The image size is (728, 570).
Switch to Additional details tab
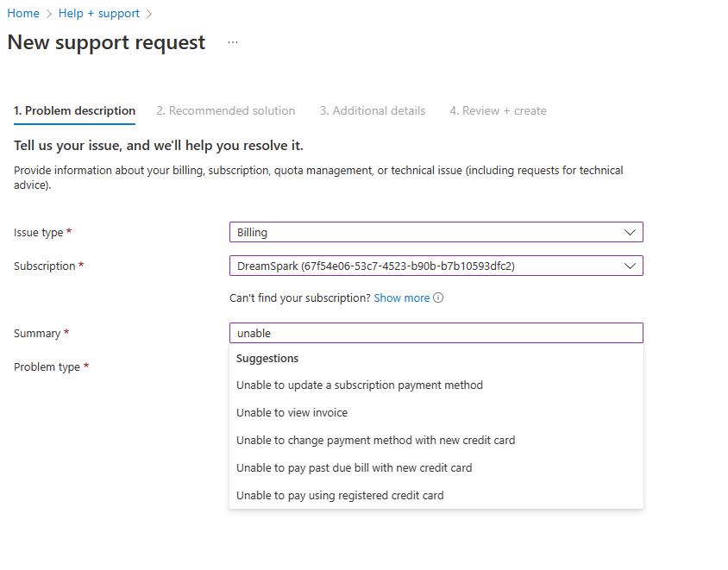(373, 111)
